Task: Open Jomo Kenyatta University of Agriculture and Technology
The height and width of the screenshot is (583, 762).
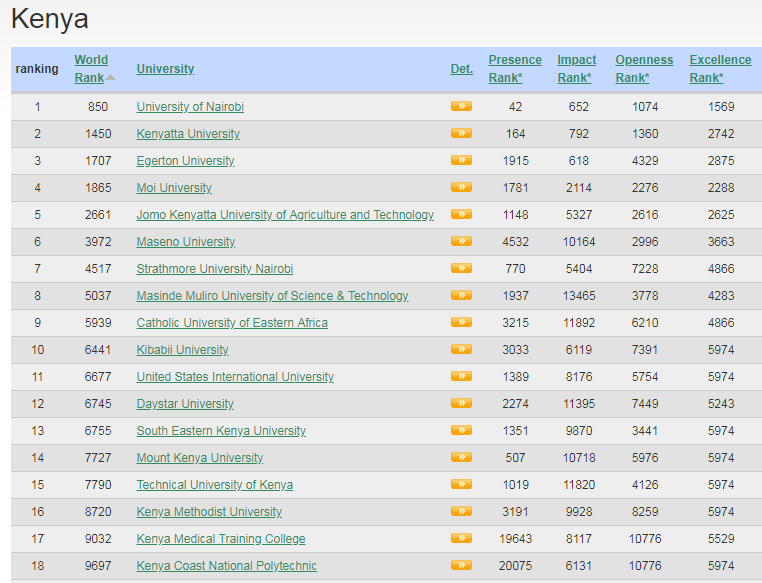Action: pos(285,215)
